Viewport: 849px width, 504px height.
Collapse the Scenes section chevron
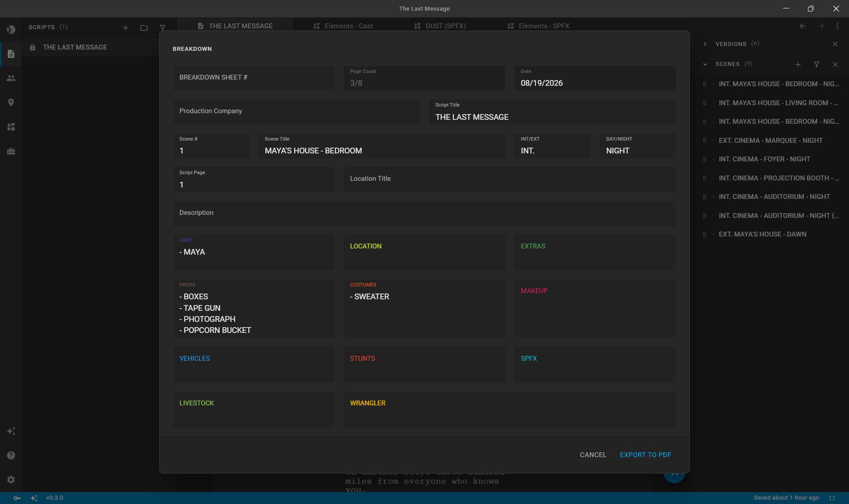pos(705,65)
